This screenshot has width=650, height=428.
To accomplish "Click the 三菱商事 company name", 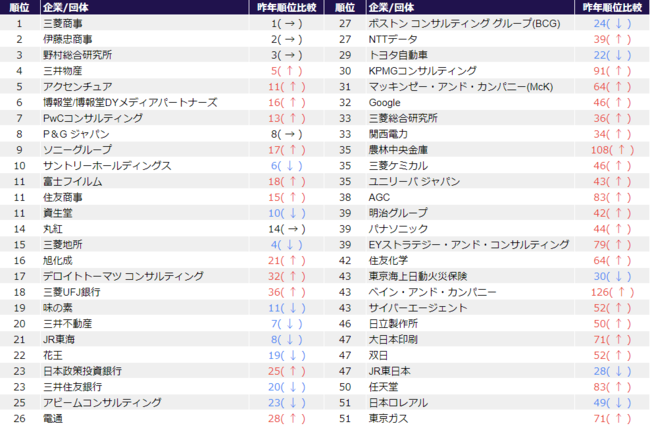I will 64,22.
